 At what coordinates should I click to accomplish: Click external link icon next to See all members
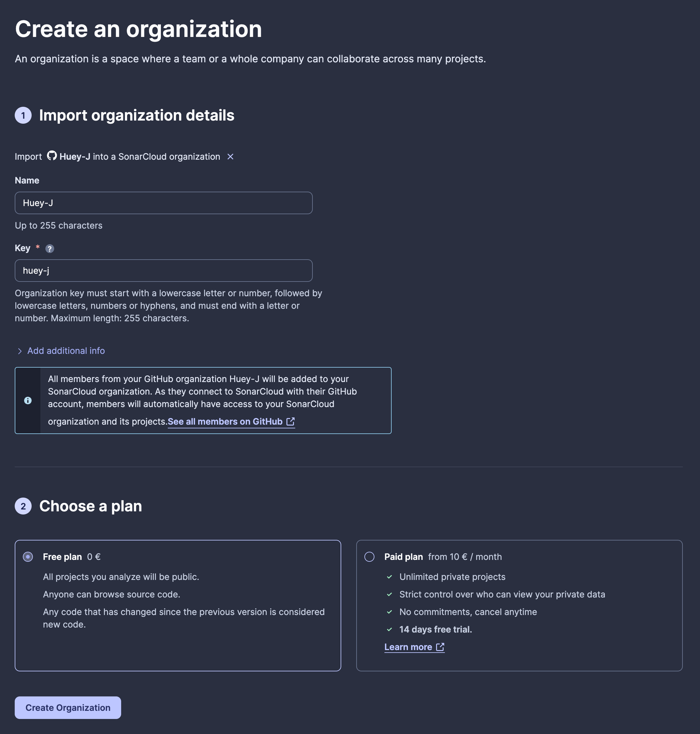(x=290, y=422)
